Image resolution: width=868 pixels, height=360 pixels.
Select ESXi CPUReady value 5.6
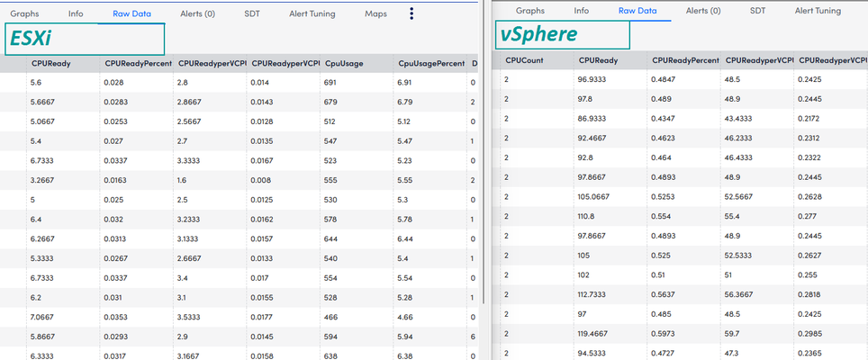37,83
